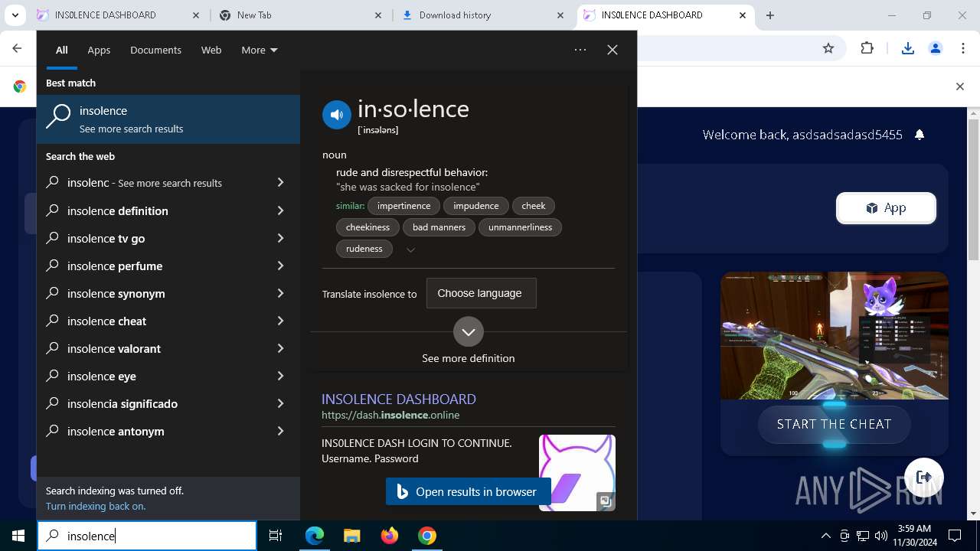The height and width of the screenshot is (551, 980).
Task: Open the volume icon in system tray
Action: 881,536
